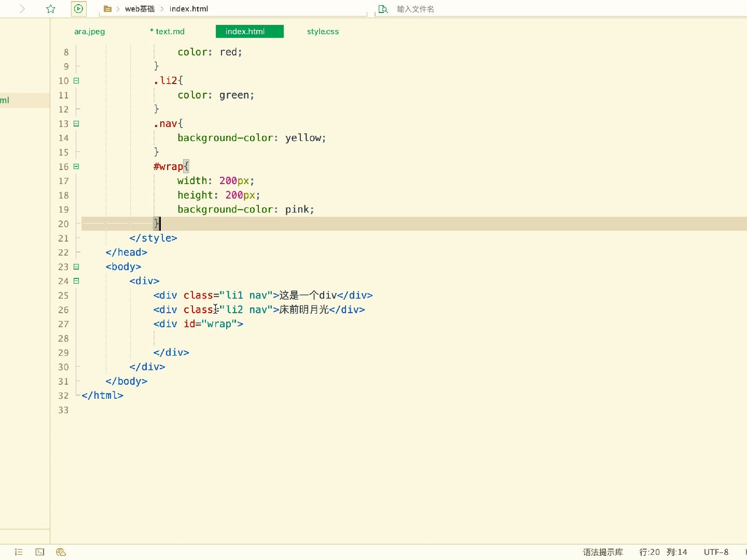
Task: Click line number 8 in gutter
Action: (x=66, y=52)
